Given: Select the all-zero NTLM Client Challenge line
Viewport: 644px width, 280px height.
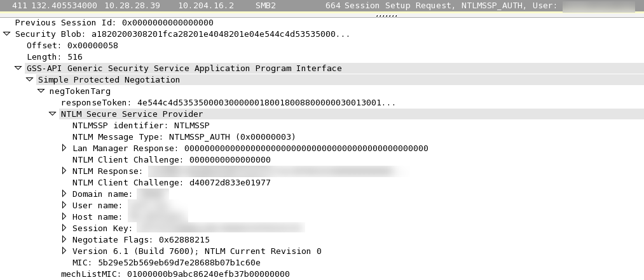Looking at the screenshot, I should click(171, 160).
